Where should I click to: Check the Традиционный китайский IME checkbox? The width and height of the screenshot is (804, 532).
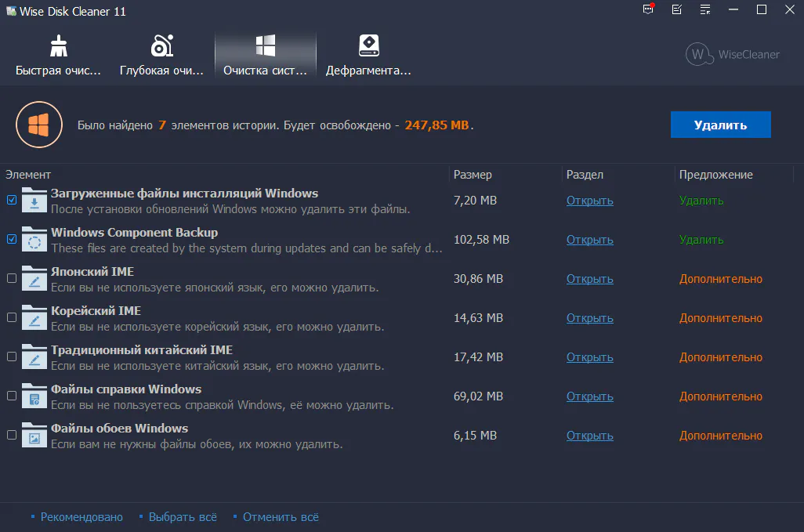(12, 356)
